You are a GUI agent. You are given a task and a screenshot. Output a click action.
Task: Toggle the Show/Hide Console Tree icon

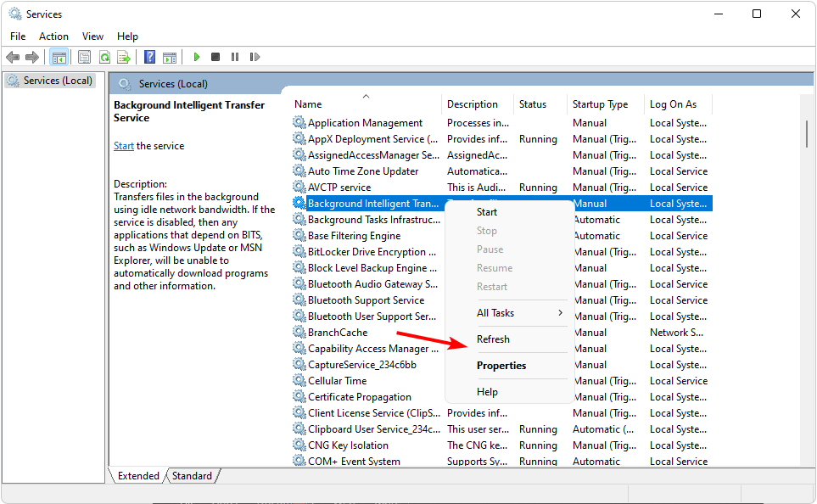[x=59, y=57]
